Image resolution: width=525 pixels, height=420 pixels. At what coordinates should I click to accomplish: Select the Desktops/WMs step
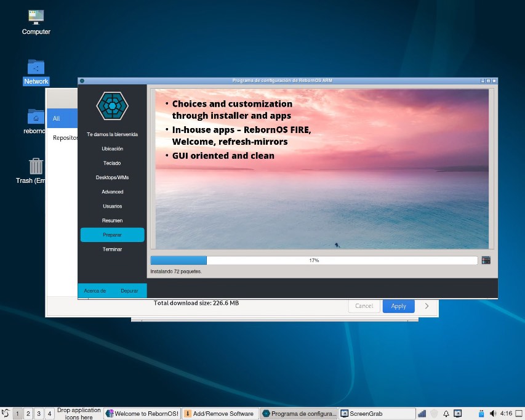pos(112,177)
